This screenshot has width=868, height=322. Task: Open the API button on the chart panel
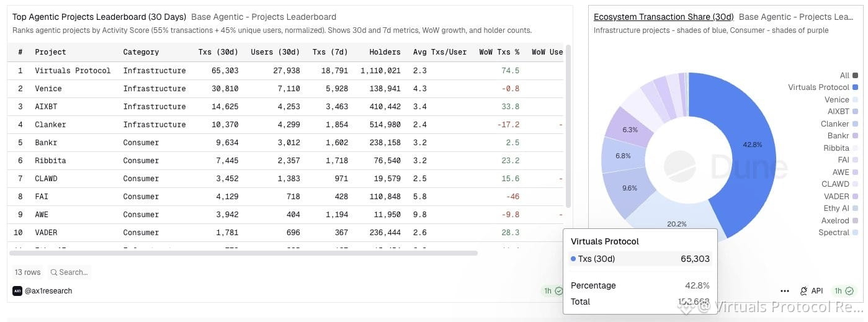pyautogui.click(x=811, y=291)
